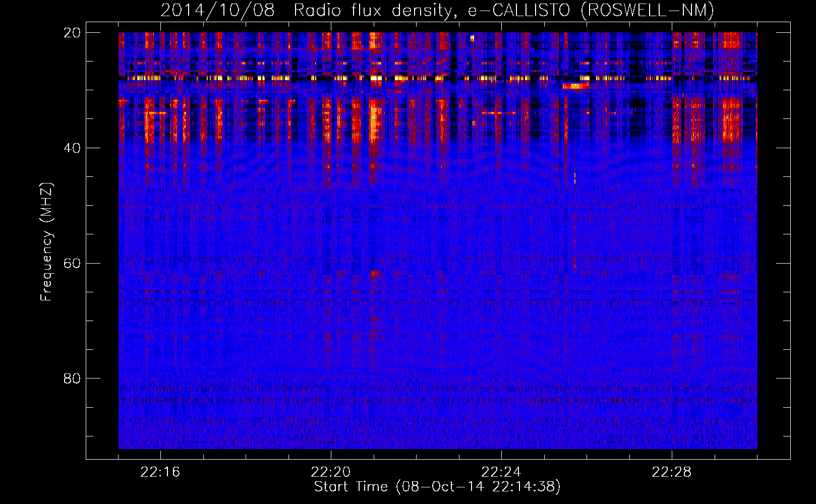Screen dimensions: 816x504
Task: Click the "22:20" time tick label
Action: click(331, 472)
